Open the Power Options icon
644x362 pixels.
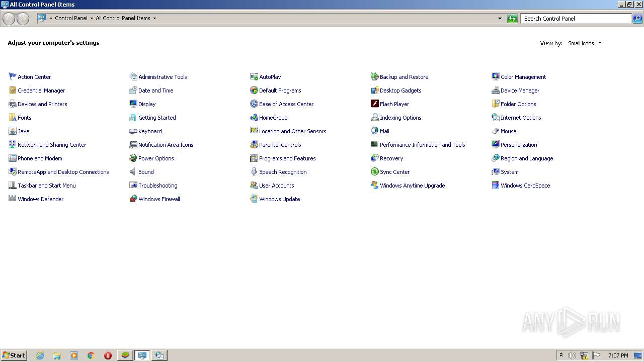[x=133, y=158]
